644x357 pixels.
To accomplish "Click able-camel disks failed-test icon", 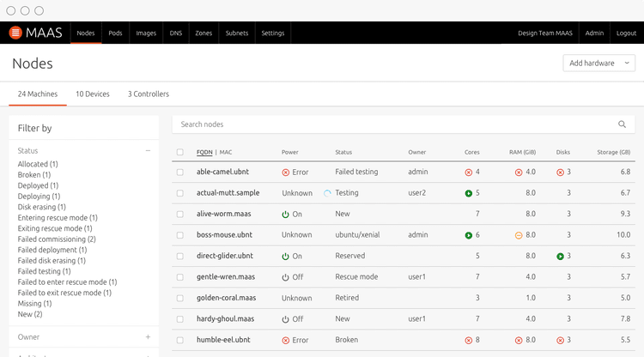I will [560, 172].
